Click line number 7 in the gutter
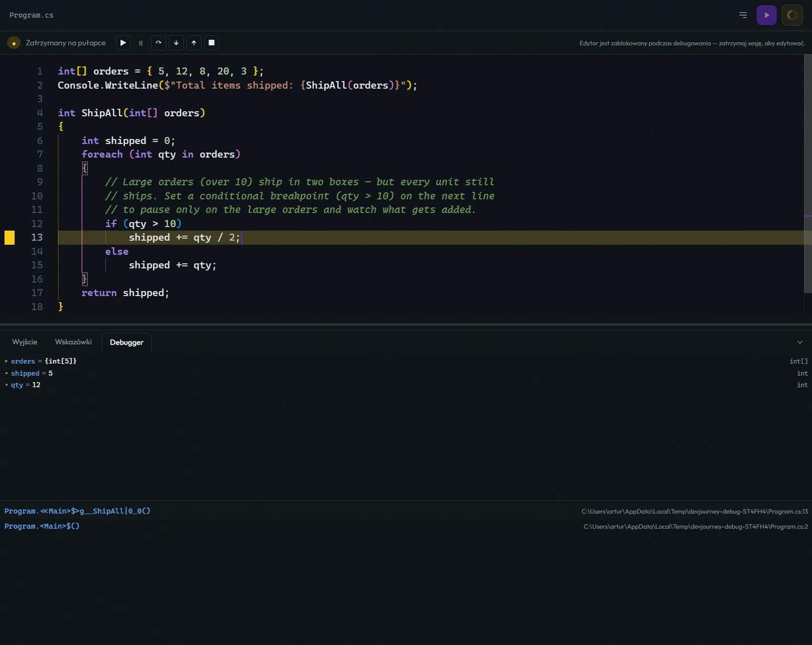The width and height of the screenshot is (812, 645). coord(40,154)
